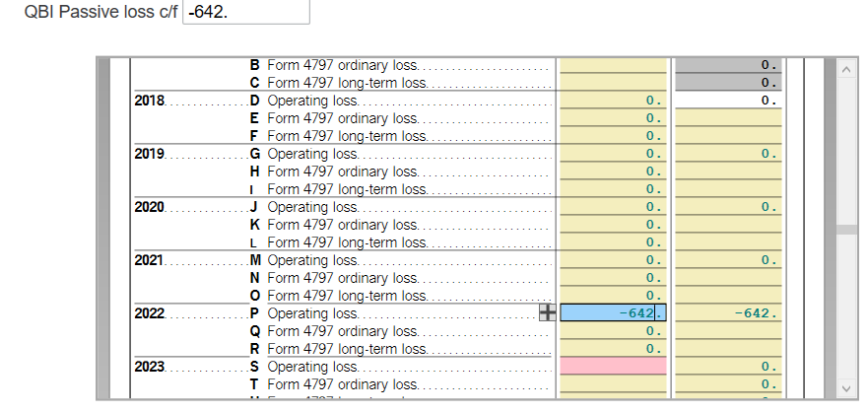868x412 pixels.
Task: Click 2020 Operating loss first column cell
Action: tap(613, 207)
